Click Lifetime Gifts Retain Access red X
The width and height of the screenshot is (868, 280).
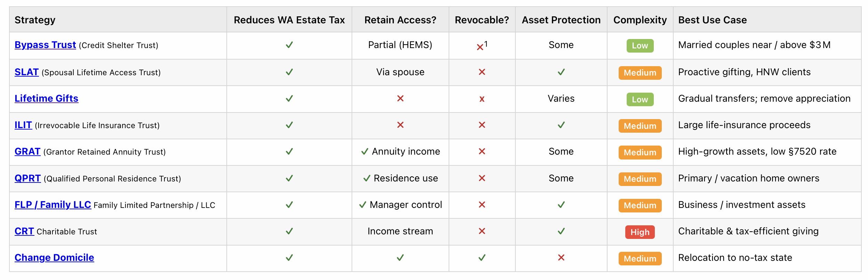coord(400,99)
